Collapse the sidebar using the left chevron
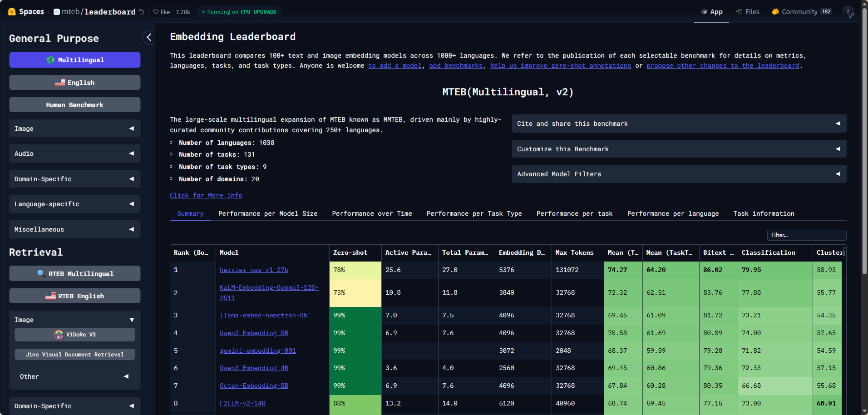This screenshot has height=415, width=868. pos(149,37)
